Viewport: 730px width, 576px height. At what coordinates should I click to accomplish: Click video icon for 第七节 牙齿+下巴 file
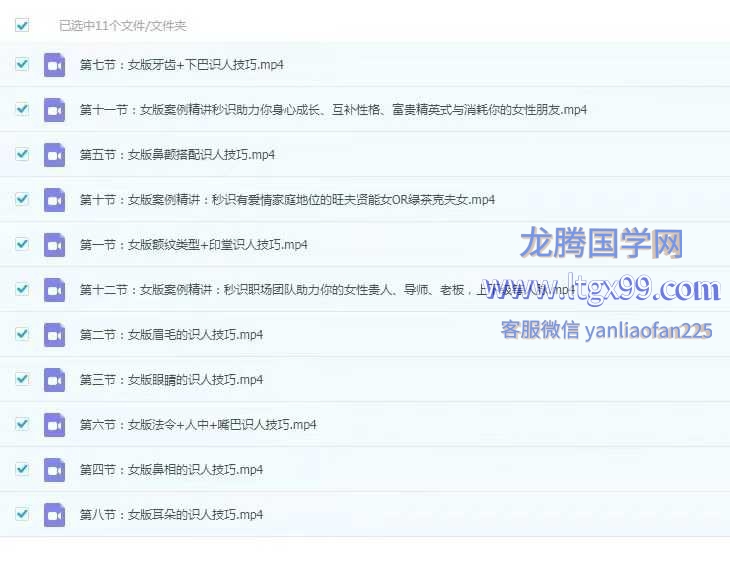pyautogui.click(x=54, y=65)
